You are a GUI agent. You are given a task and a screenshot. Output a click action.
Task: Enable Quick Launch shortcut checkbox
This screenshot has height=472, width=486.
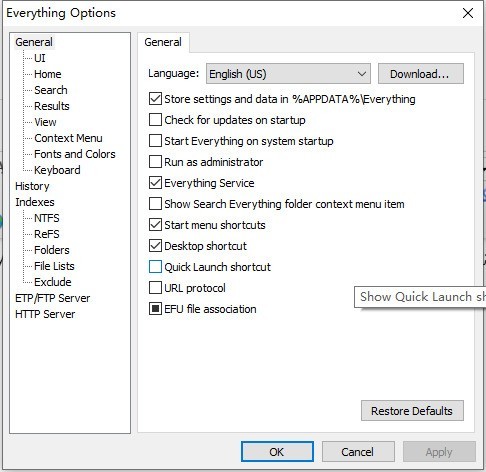(155, 267)
